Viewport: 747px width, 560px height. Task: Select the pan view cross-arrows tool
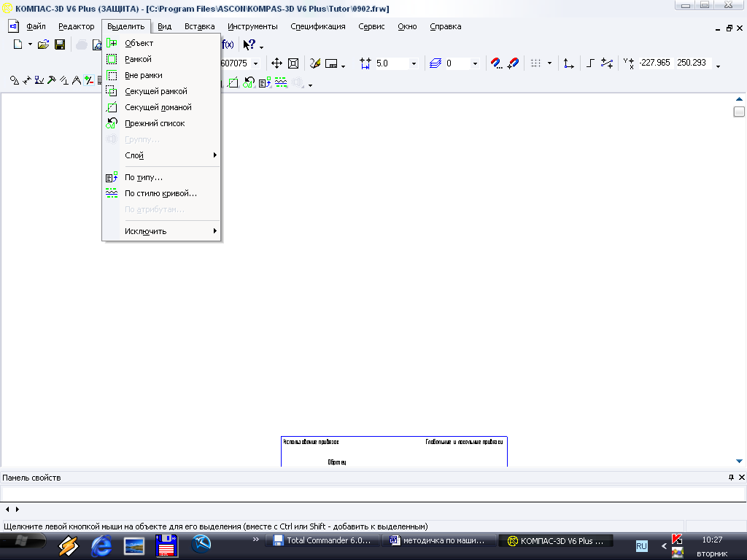(276, 63)
